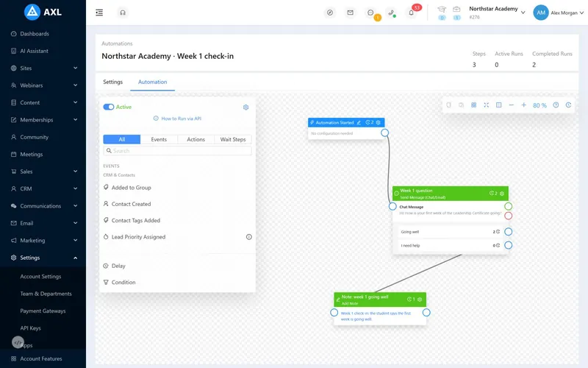Expand the Communications menu in the sidebar
This screenshot has width=588, height=368.
coord(44,206)
